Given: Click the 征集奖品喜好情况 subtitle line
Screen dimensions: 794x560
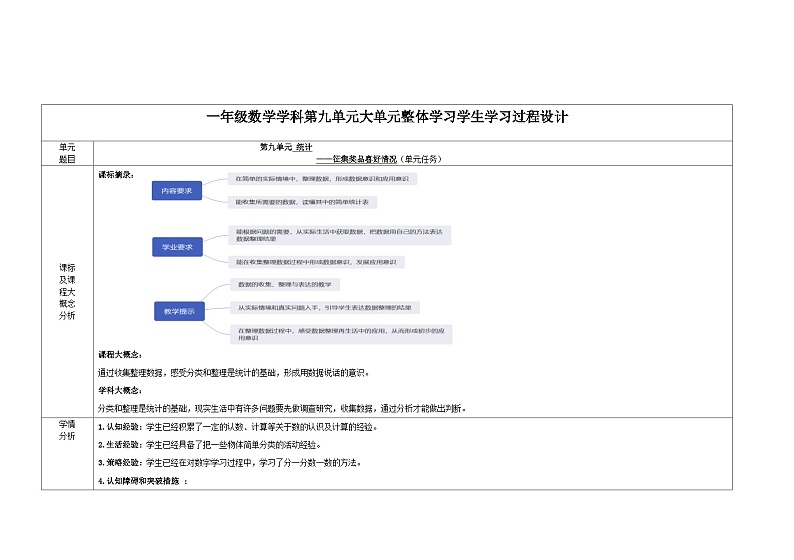Looking at the screenshot, I should point(378,158).
